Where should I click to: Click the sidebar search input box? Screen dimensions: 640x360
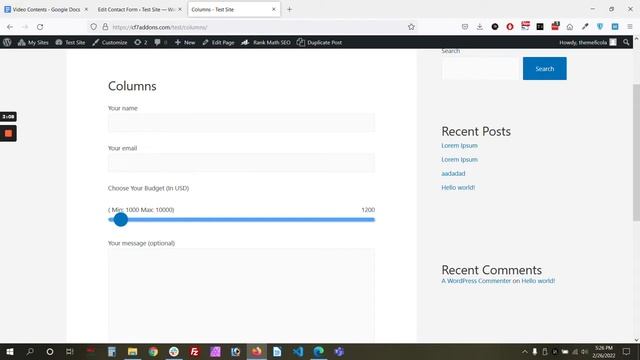[x=480, y=69]
